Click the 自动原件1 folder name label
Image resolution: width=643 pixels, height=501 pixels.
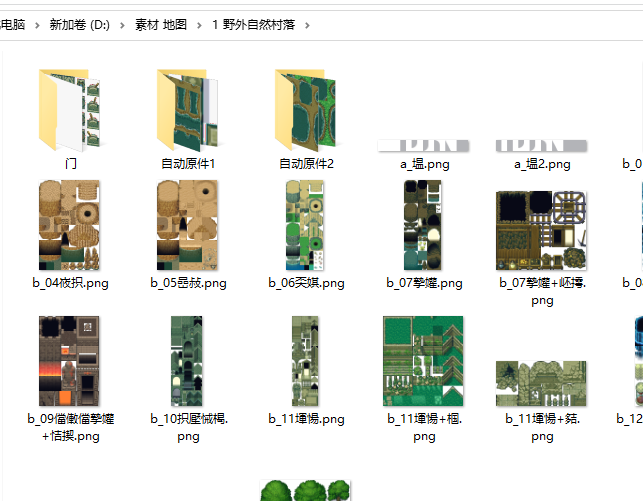tap(188, 164)
